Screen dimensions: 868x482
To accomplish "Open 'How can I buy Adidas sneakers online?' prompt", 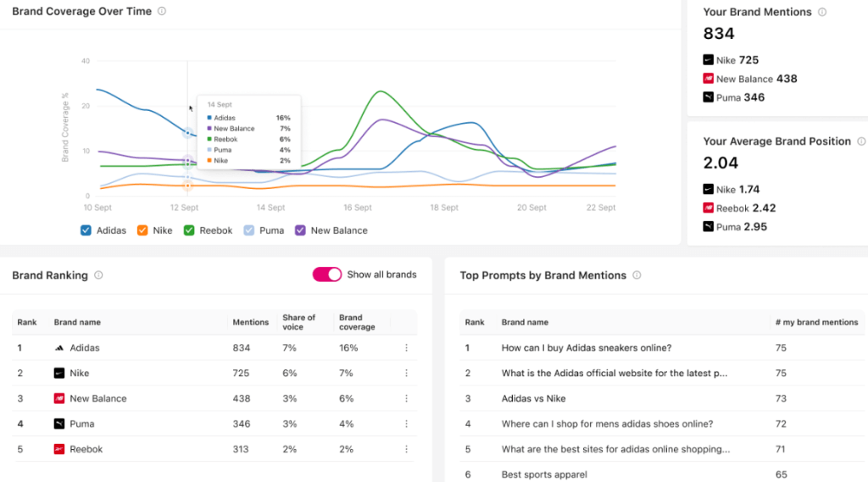I will [x=587, y=347].
